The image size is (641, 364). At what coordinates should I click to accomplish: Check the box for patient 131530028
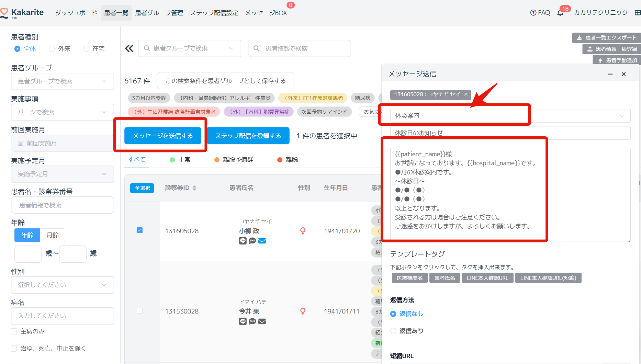139,311
